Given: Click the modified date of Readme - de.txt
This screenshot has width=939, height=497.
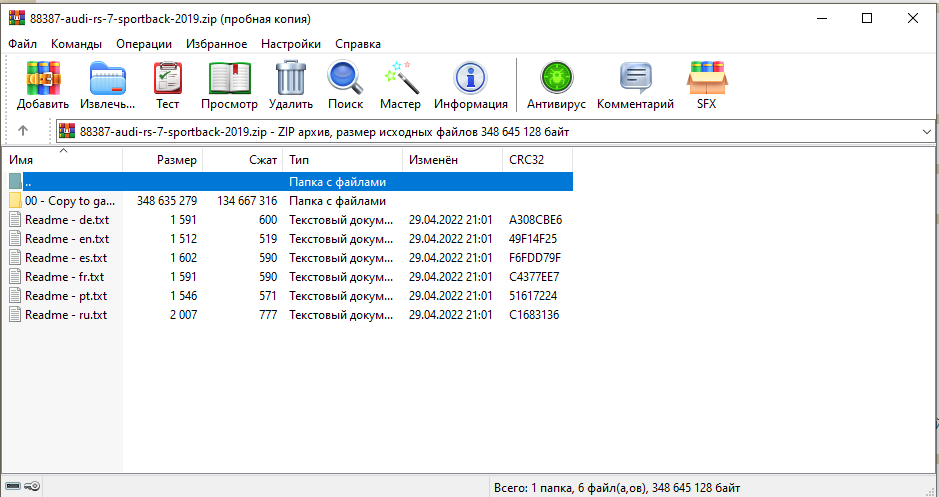Looking at the screenshot, I should click(450, 220).
